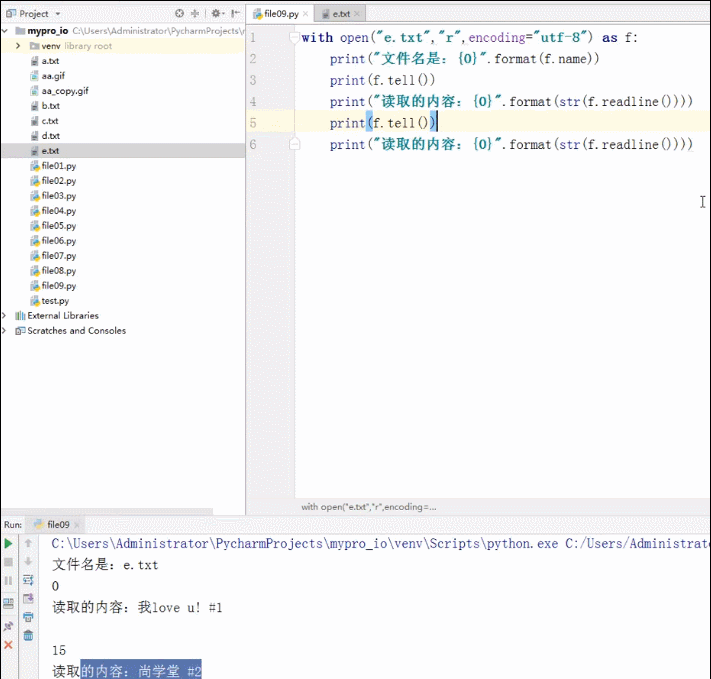Collapse the with block at line 1

tap(294, 37)
